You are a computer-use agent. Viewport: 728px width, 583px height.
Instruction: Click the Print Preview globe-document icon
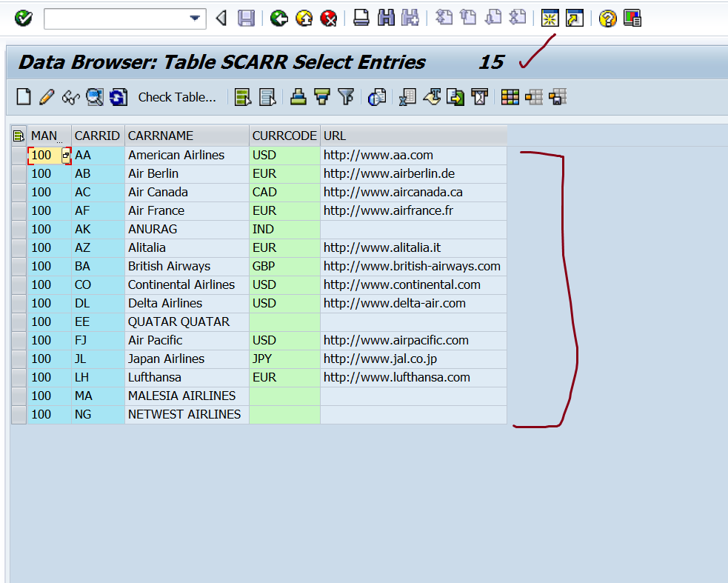(x=376, y=98)
